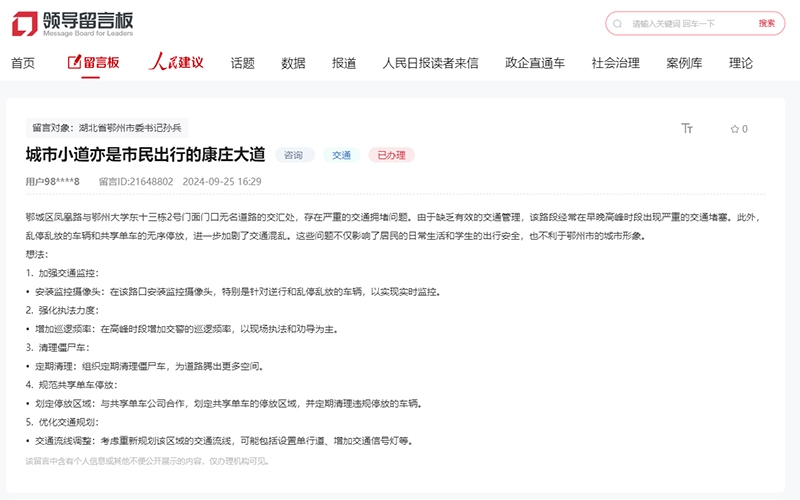The image size is (800, 500).
Task: Click the bullet starting 安装监控摄像头
Action: tap(234, 292)
